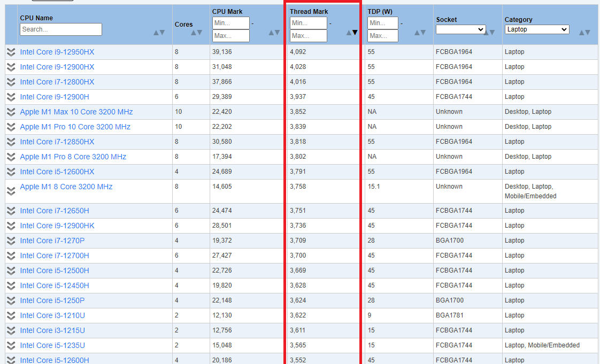Open Apple M1 Pro 8 Core 3200 MHz link
Screen dimensions: 600x364
click(x=73, y=157)
